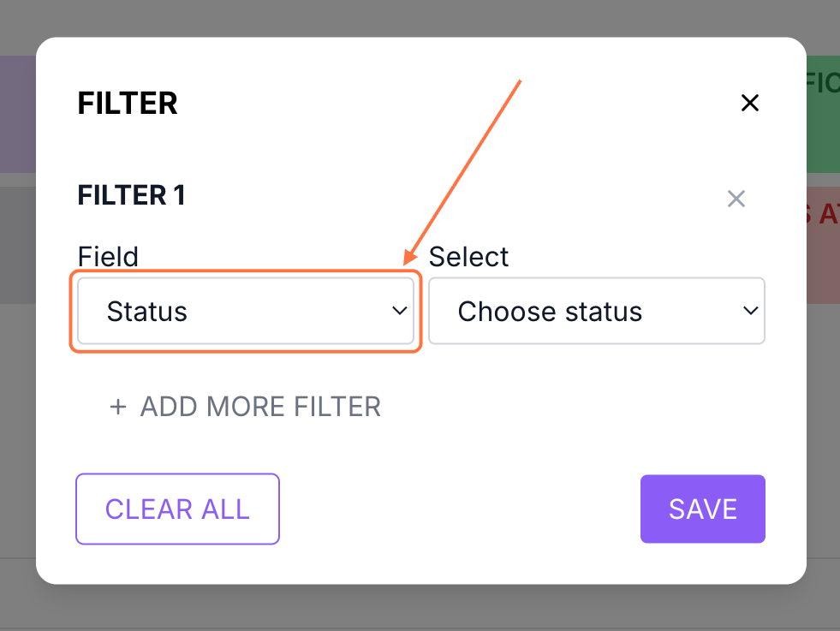Image resolution: width=840 pixels, height=631 pixels.
Task: Click the chevron arrow on the Status dropdown
Action: [x=399, y=311]
